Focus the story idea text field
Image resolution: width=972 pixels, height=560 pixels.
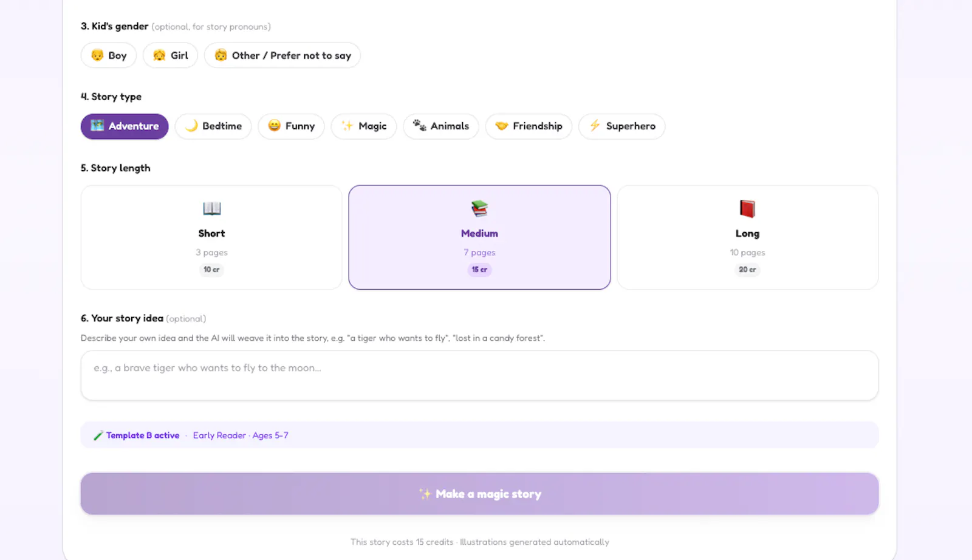tap(479, 375)
